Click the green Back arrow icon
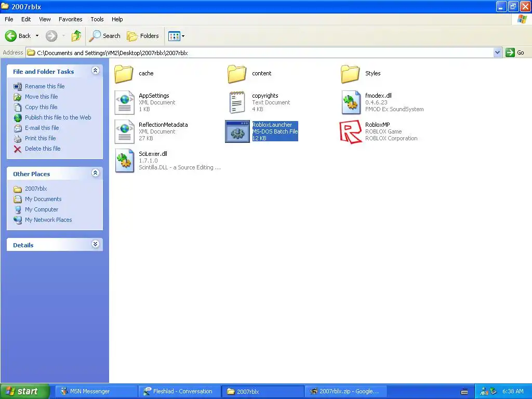 (11, 36)
